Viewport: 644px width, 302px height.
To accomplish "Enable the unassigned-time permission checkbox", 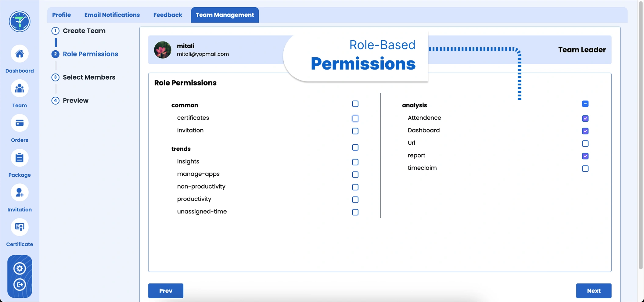I will click(x=355, y=212).
